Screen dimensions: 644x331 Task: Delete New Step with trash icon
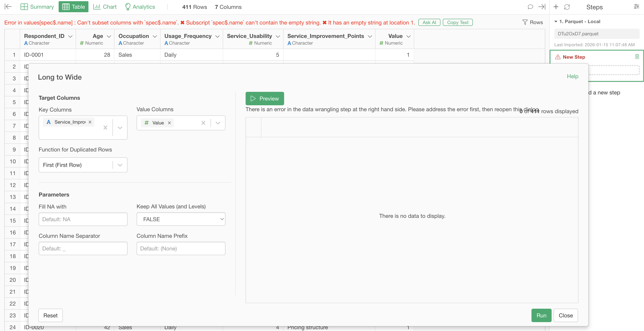(x=637, y=57)
